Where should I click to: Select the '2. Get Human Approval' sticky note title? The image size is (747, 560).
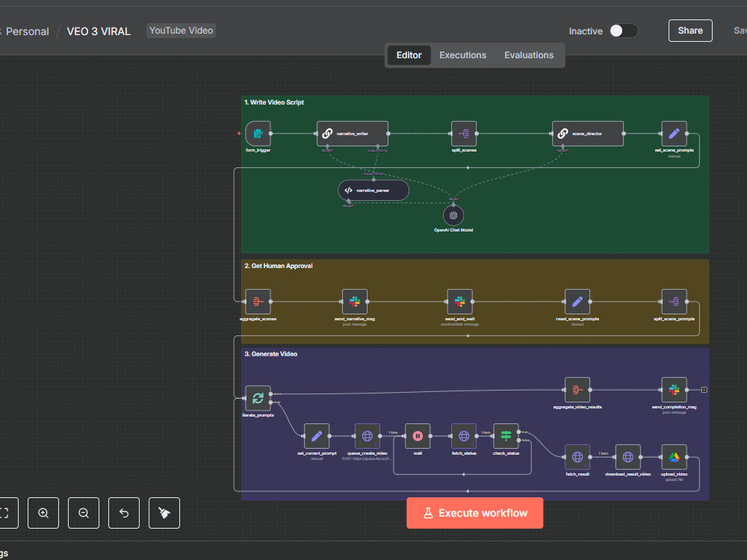pyautogui.click(x=278, y=266)
